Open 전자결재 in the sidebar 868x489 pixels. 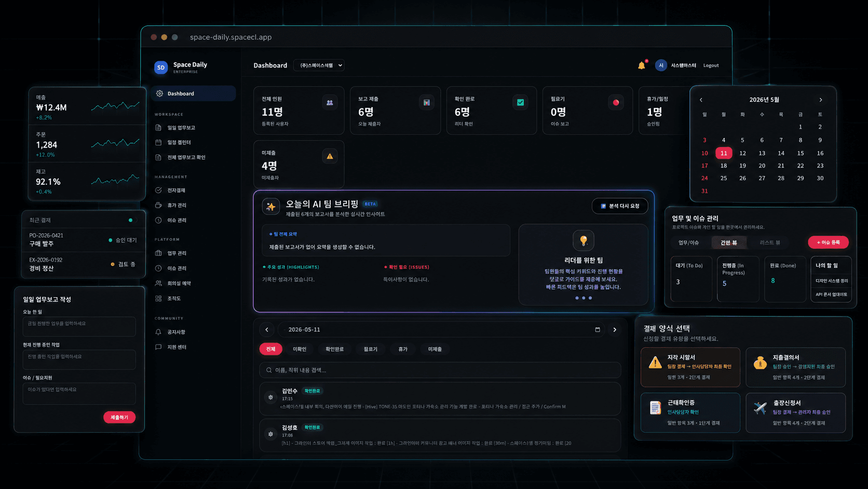click(176, 191)
